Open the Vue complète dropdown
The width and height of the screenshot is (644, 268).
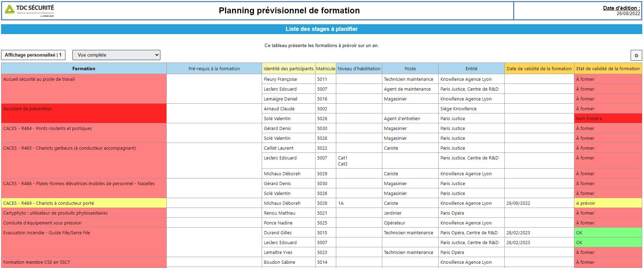(x=116, y=55)
